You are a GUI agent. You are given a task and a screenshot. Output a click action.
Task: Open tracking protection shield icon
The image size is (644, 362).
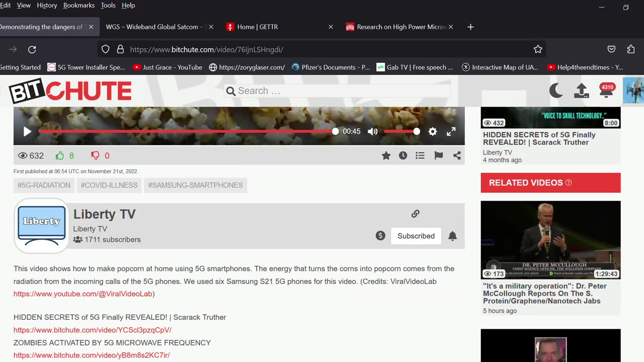(105, 49)
